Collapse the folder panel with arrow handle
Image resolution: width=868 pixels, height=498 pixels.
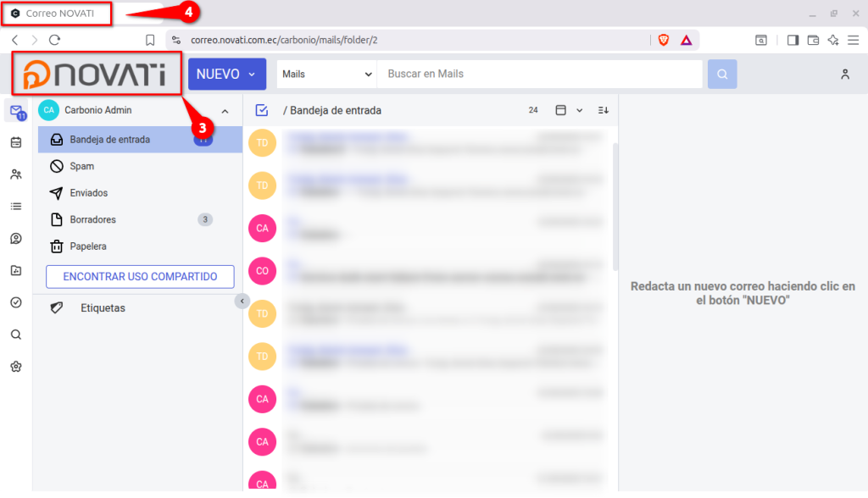click(x=242, y=301)
